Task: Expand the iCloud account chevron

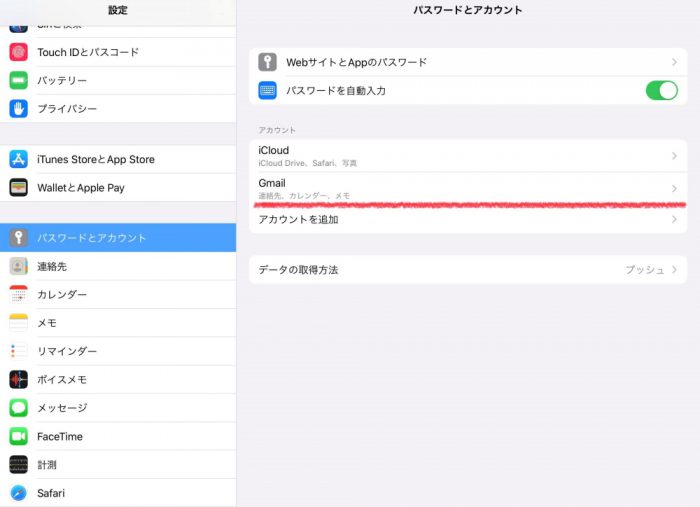Action: click(x=675, y=156)
